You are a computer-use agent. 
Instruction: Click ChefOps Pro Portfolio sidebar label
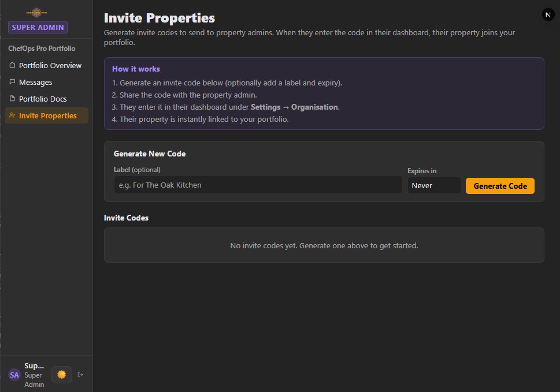point(42,48)
